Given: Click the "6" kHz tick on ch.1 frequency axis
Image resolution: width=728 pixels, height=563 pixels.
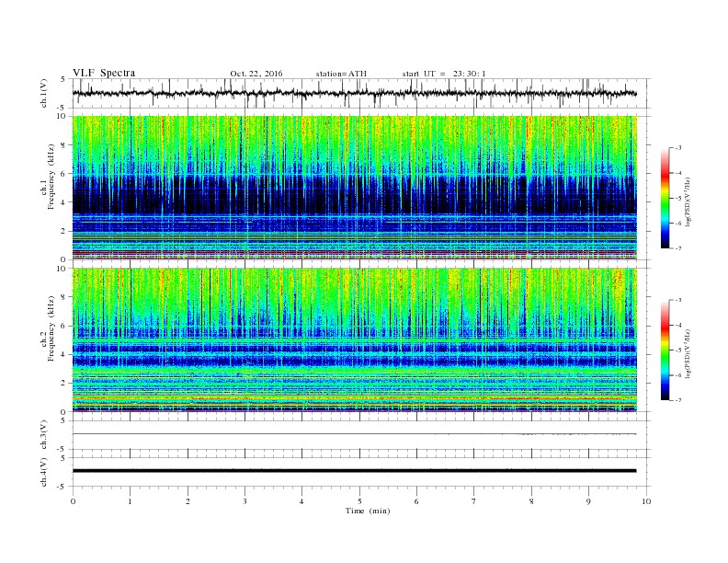Looking at the screenshot, I should 63,174.
